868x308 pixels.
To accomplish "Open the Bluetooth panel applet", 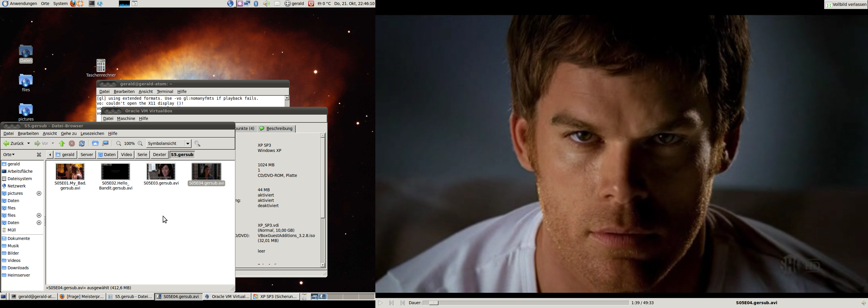I will point(256,4).
